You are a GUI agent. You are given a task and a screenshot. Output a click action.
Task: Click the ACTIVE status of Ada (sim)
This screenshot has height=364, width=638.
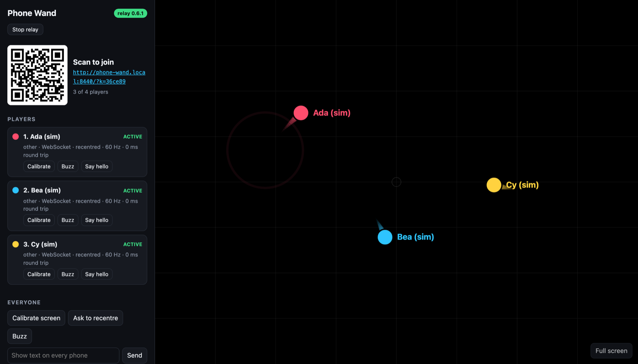133,137
